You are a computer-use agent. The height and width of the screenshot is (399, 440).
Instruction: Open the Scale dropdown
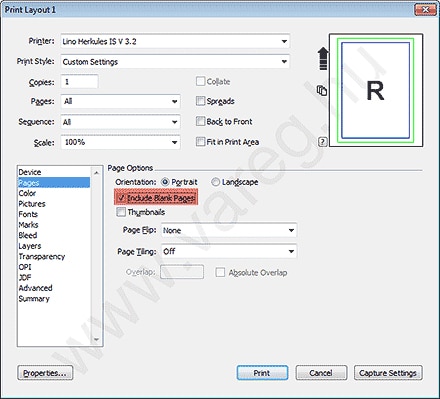[120, 142]
